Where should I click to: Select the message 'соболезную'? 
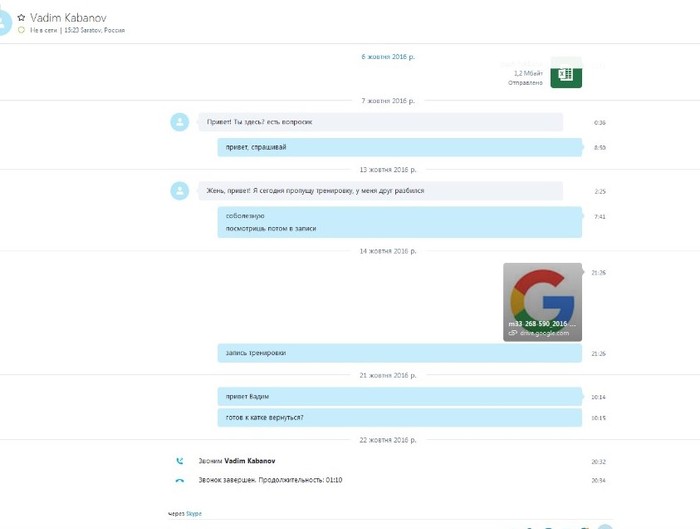245,216
